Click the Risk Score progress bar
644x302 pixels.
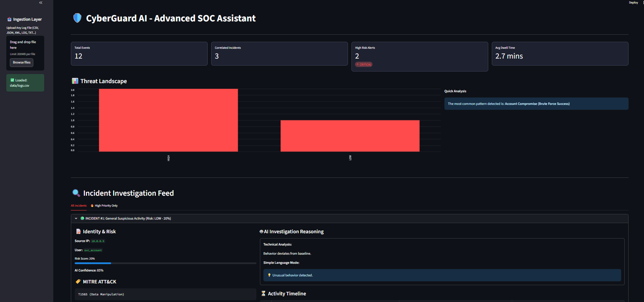[x=166, y=263]
